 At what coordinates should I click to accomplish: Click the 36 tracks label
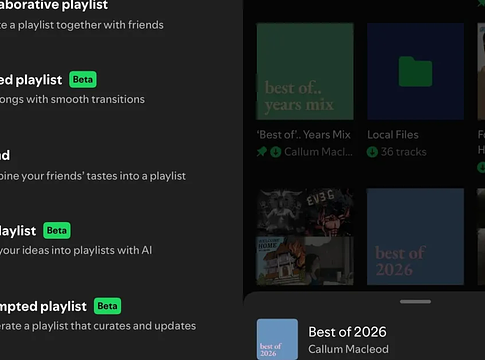tap(404, 152)
